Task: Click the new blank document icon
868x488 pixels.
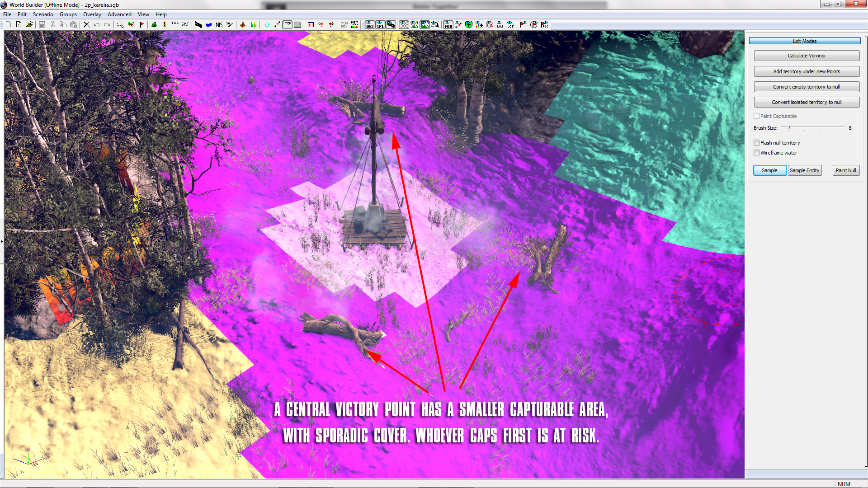Action: 8,25
